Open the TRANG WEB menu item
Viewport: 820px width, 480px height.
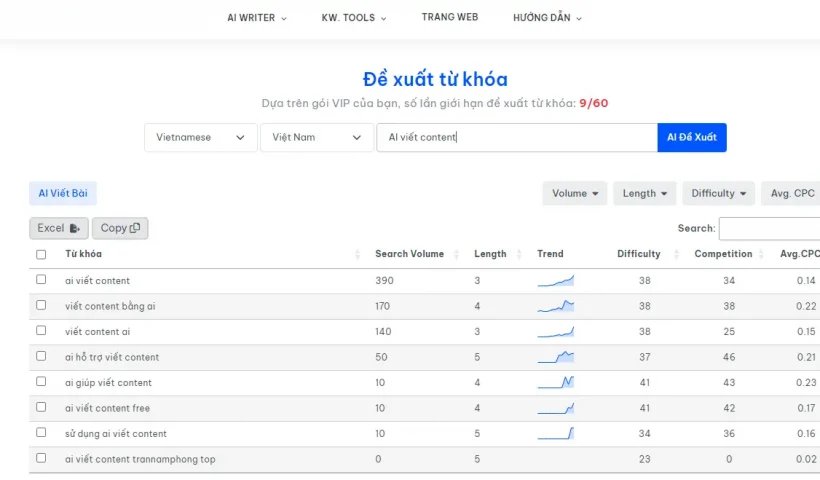tap(450, 17)
